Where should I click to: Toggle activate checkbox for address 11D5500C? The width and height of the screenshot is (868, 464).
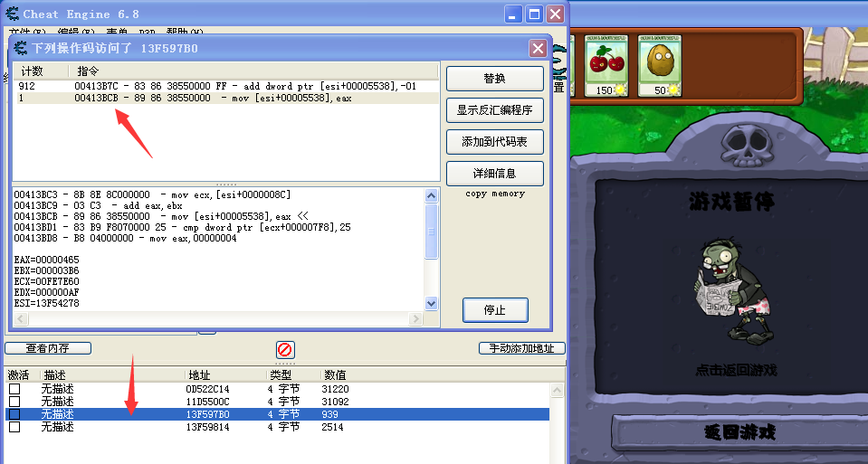pyautogui.click(x=14, y=402)
